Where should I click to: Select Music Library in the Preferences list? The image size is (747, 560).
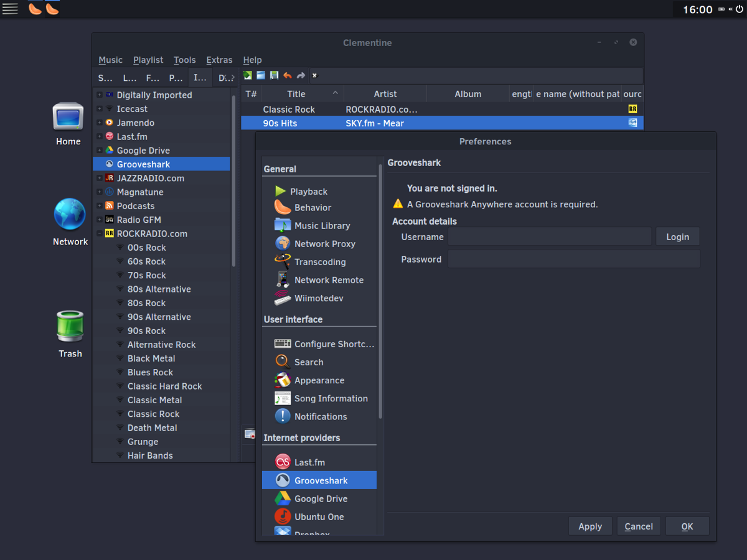click(x=312, y=225)
